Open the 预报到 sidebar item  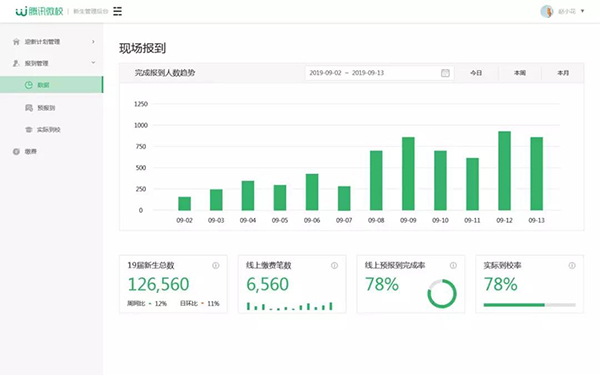pyautogui.click(x=51, y=108)
